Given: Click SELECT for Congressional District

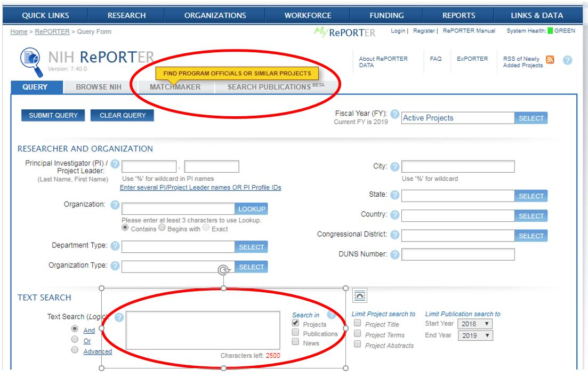Looking at the screenshot, I should point(531,236).
